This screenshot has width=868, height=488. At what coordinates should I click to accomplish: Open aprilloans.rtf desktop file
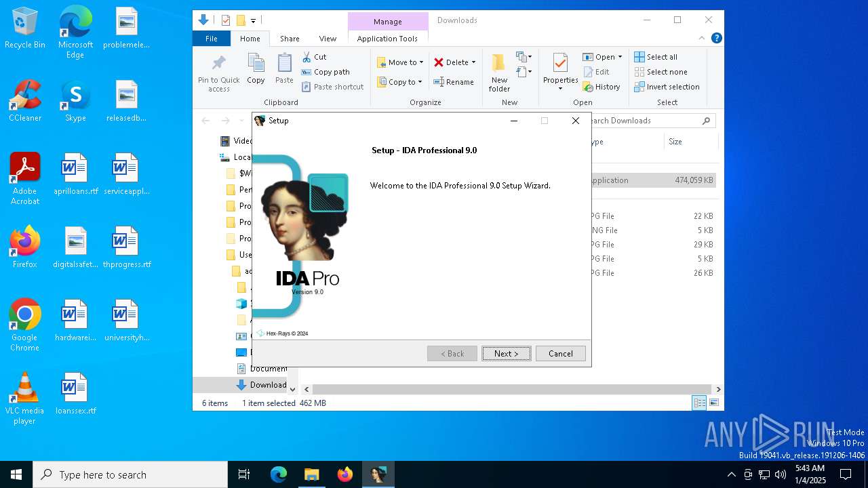click(x=75, y=174)
